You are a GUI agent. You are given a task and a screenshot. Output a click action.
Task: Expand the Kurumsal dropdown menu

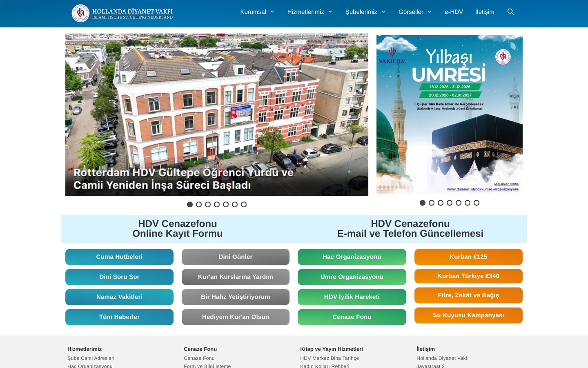coord(257,12)
